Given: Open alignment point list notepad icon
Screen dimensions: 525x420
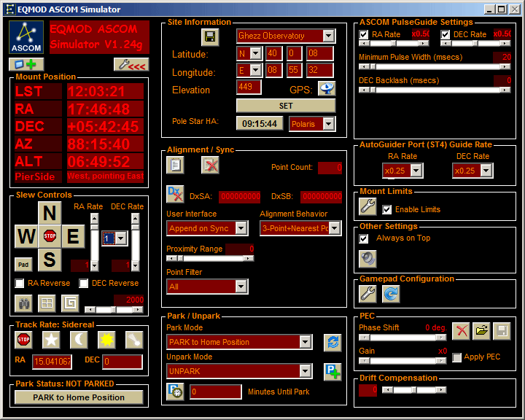Looking at the screenshot, I should pos(175,165).
